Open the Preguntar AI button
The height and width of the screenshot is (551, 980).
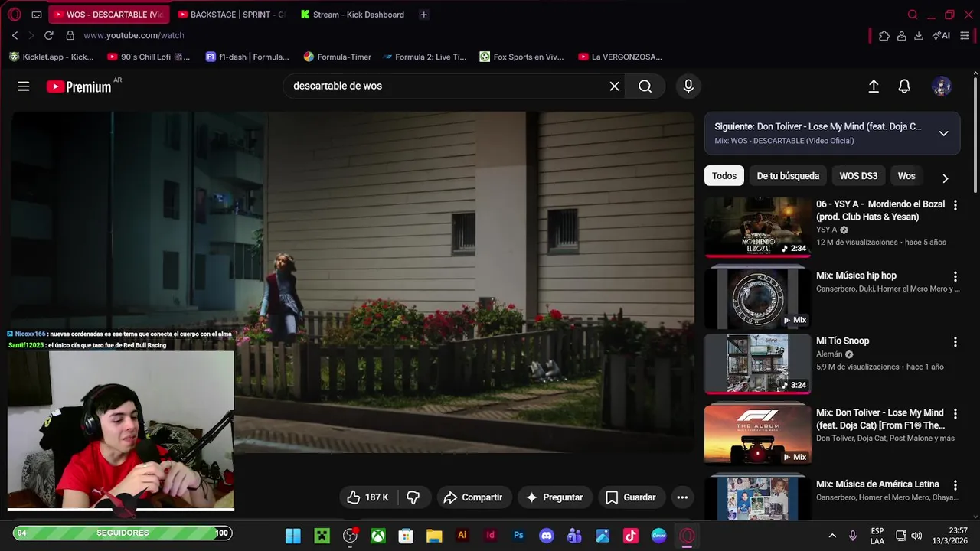click(x=555, y=497)
